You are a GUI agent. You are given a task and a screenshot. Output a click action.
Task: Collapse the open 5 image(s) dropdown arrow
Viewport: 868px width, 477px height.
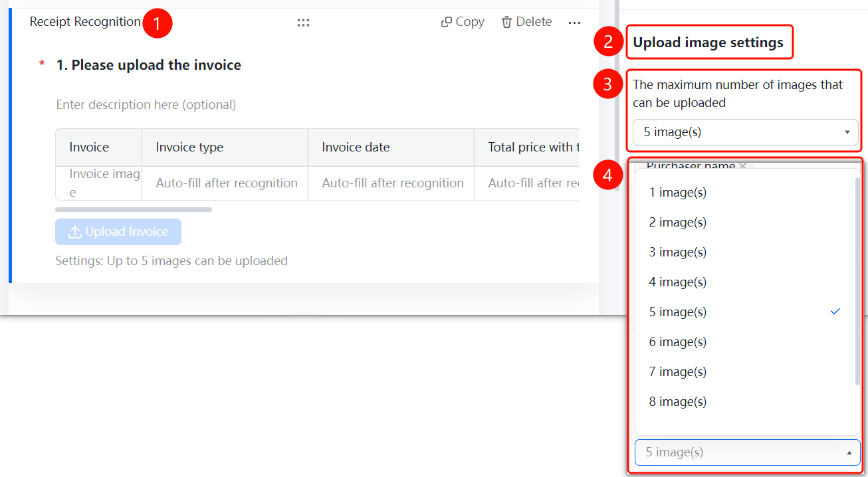pos(849,452)
